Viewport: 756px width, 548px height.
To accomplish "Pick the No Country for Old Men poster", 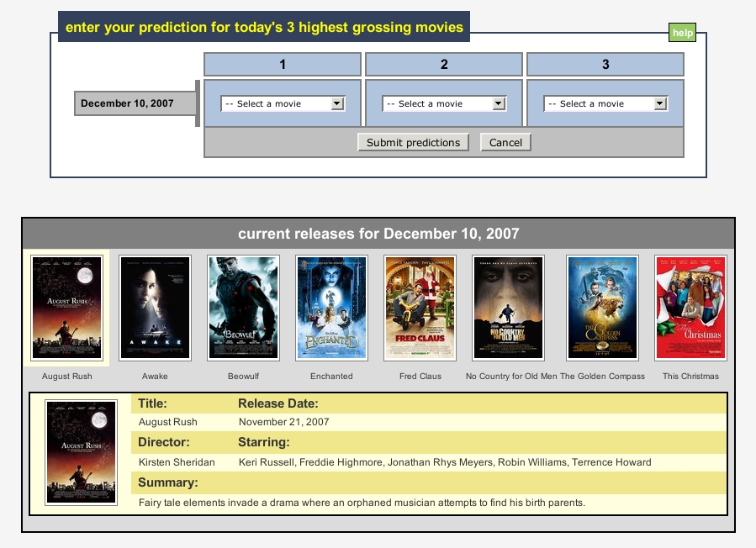I will click(508, 308).
